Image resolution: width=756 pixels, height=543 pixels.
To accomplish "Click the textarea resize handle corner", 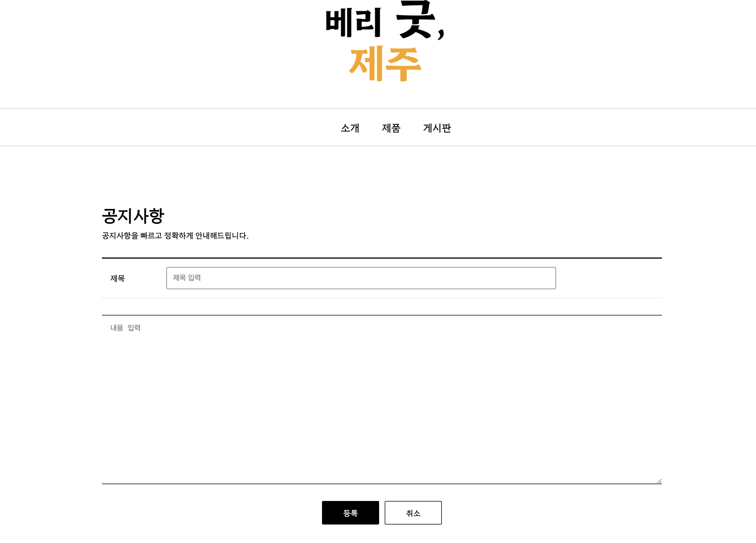I will (659, 481).
